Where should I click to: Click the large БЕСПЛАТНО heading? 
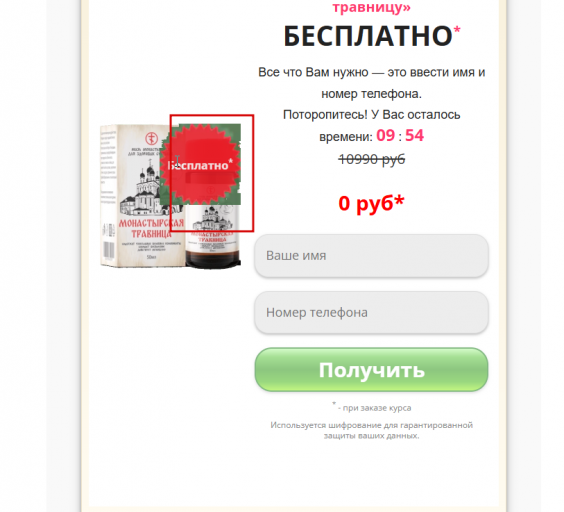368,37
